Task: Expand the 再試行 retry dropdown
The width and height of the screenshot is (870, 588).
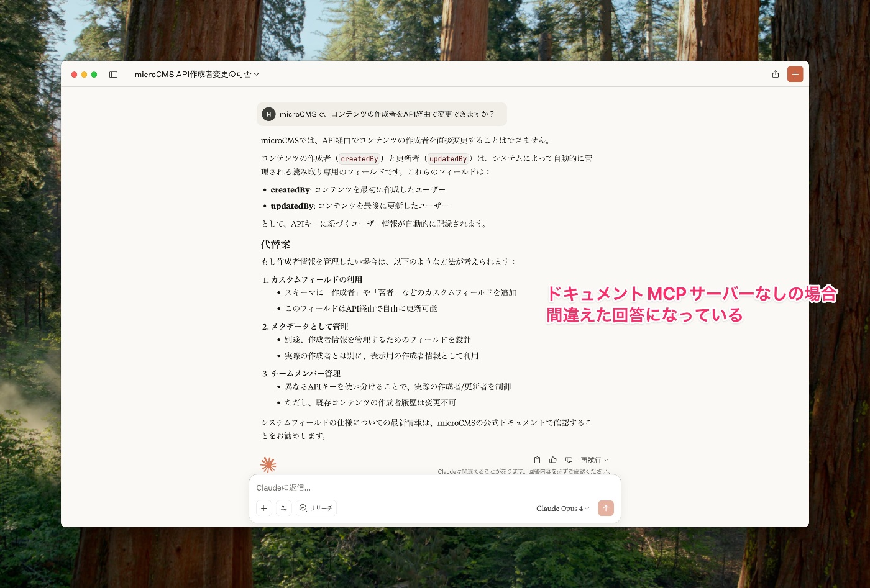Action: tap(594, 460)
